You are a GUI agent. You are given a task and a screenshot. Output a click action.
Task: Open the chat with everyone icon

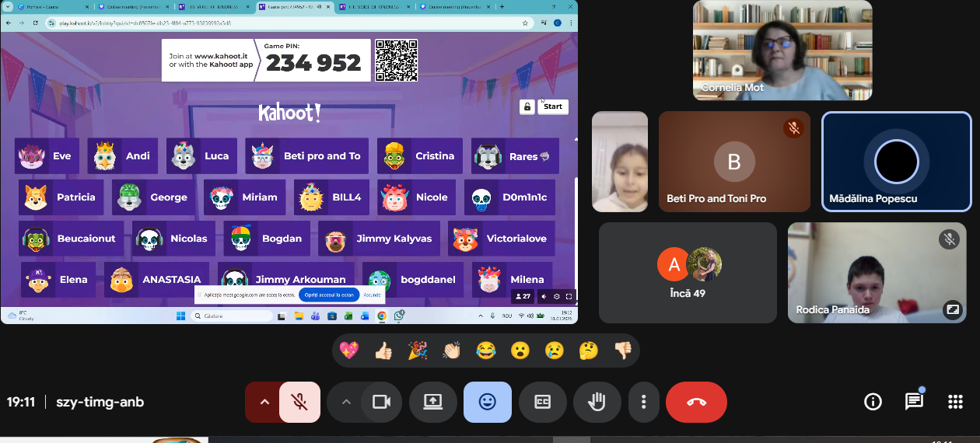914,402
